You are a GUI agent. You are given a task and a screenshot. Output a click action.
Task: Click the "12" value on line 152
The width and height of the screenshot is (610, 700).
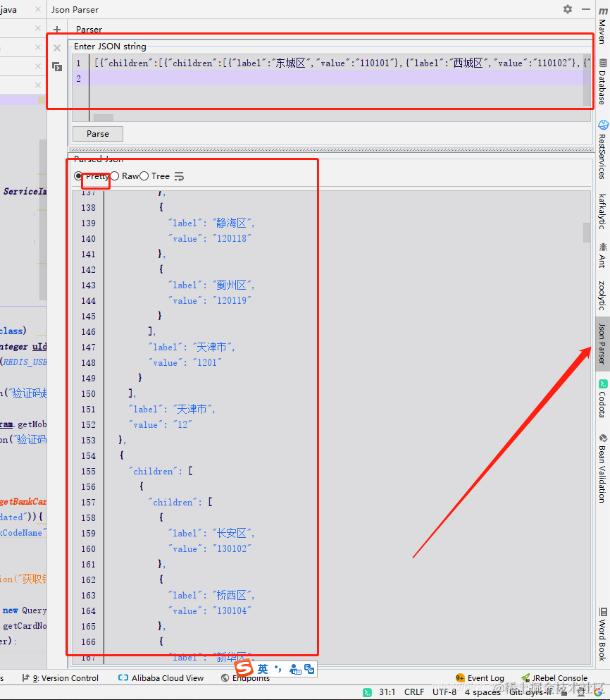182,424
